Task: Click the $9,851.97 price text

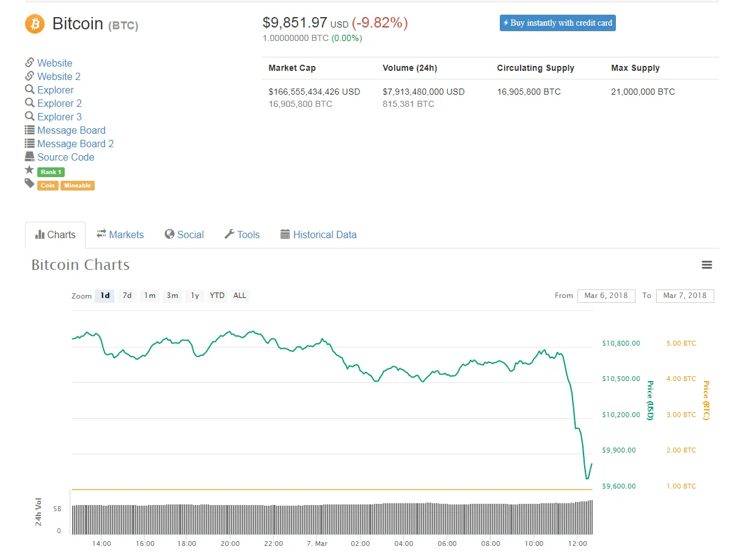Action: tap(295, 23)
